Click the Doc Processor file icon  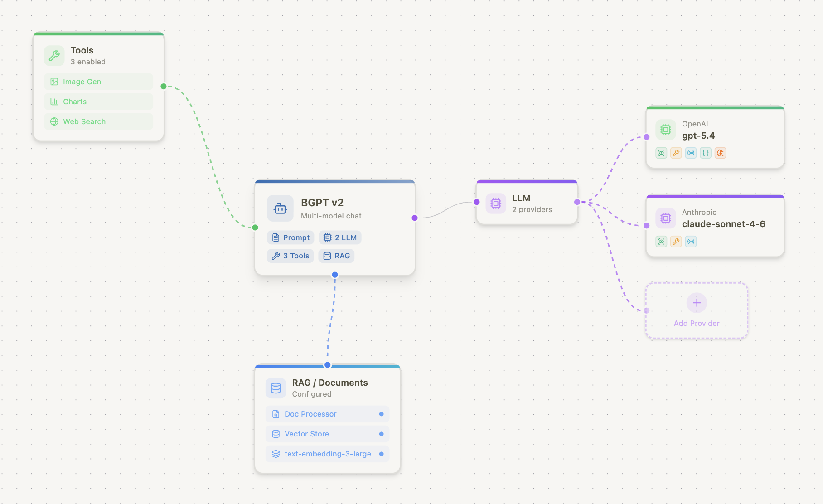pos(276,414)
